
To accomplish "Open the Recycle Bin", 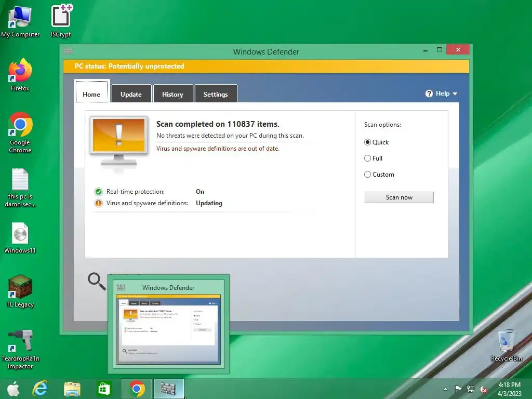I will (x=506, y=345).
